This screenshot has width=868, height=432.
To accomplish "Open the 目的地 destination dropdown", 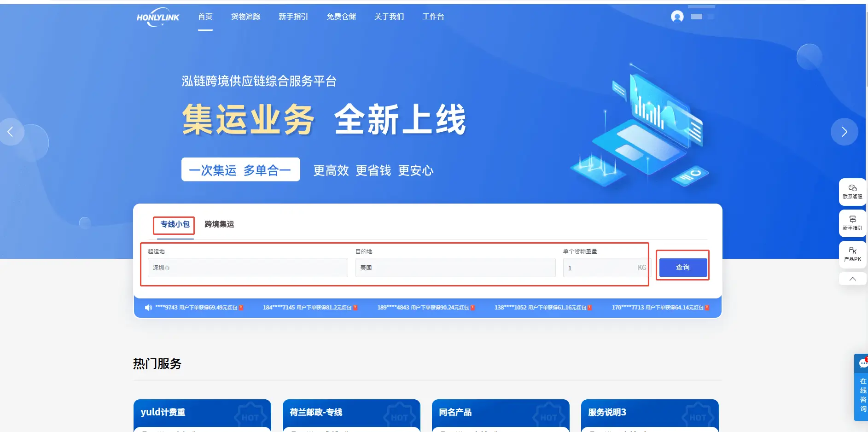I will pos(455,268).
